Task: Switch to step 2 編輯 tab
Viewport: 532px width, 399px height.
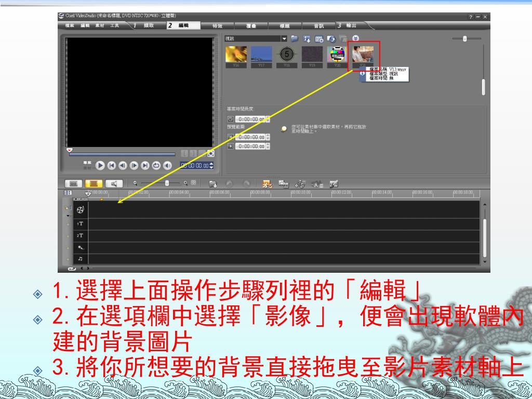Action: (x=182, y=25)
